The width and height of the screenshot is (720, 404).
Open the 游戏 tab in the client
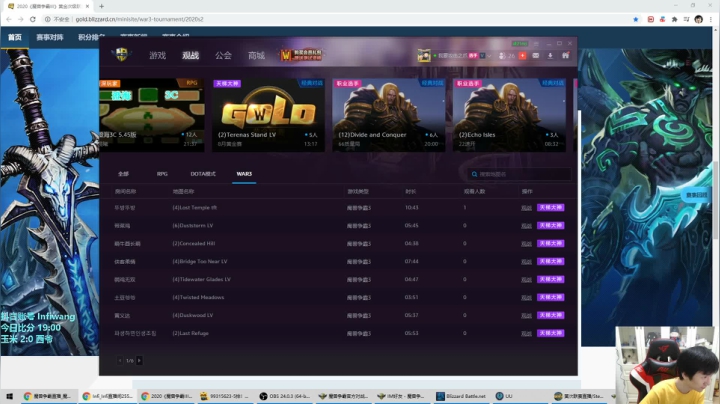[158, 56]
